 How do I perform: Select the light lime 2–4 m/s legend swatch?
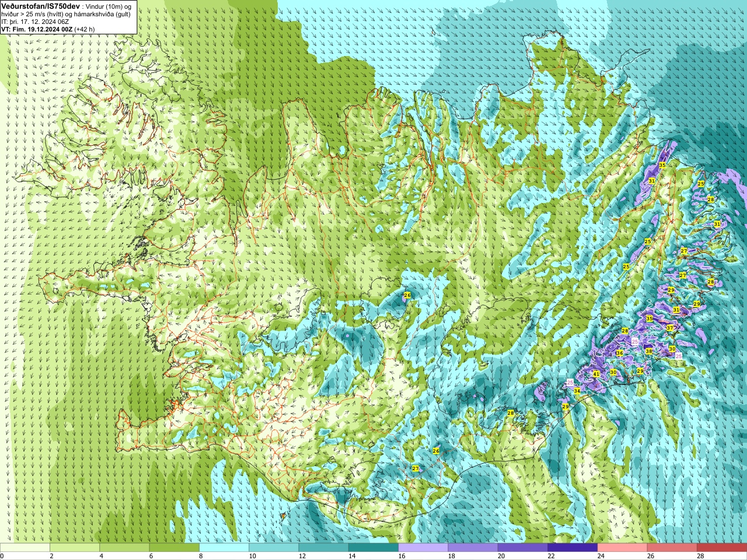75,548
